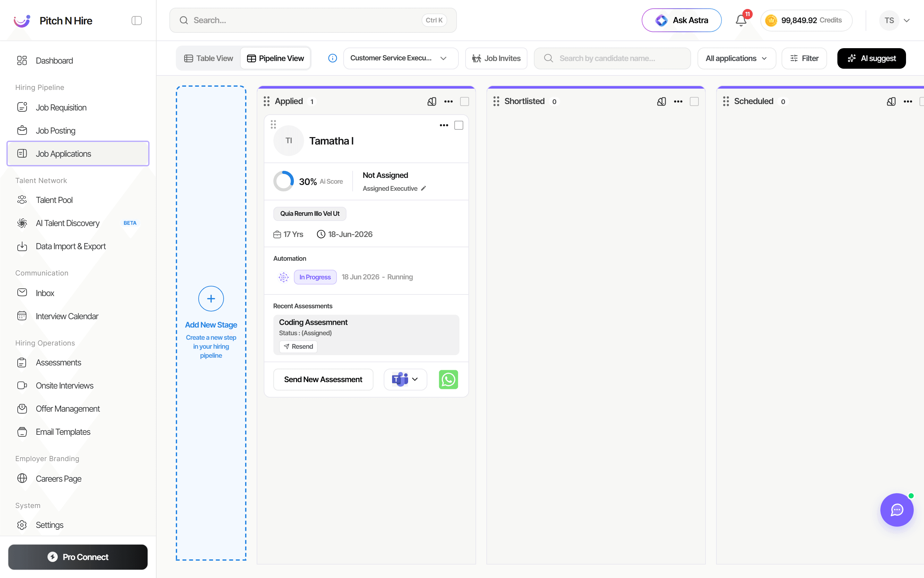Screen dimensions: 924x578
Task: Click the Shortlisted stage broadcast icon
Action: pos(662,101)
